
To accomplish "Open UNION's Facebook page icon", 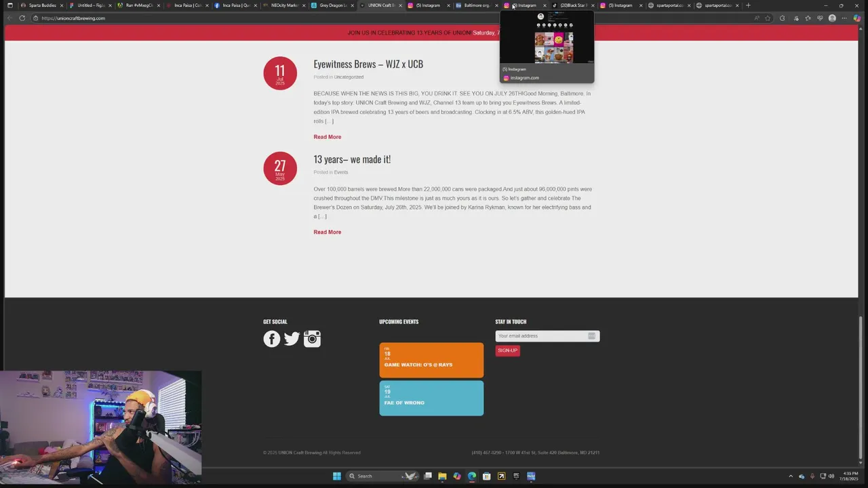I will [272, 339].
